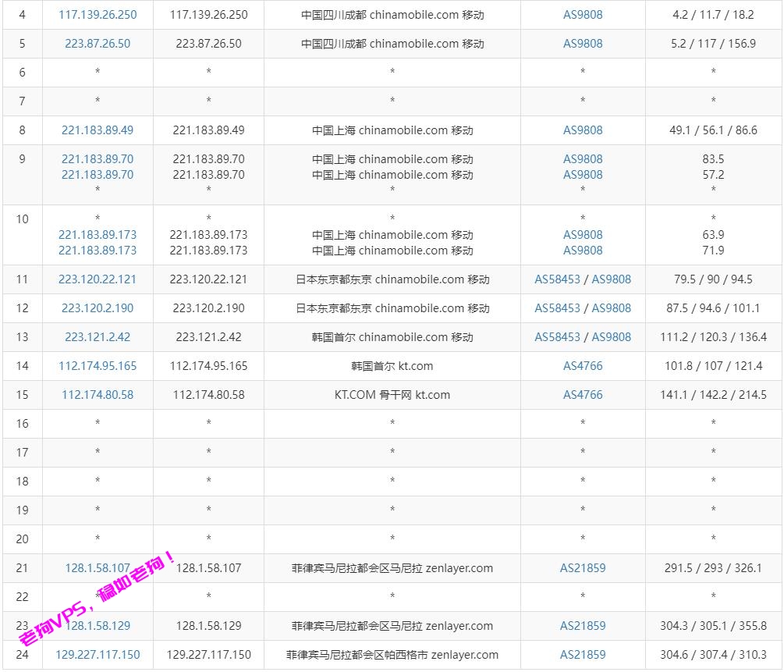Image resolution: width=784 pixels, height=672 pixels.
Task: Click the AS21859 link in hop 24 row
Action: pos(583,655)
